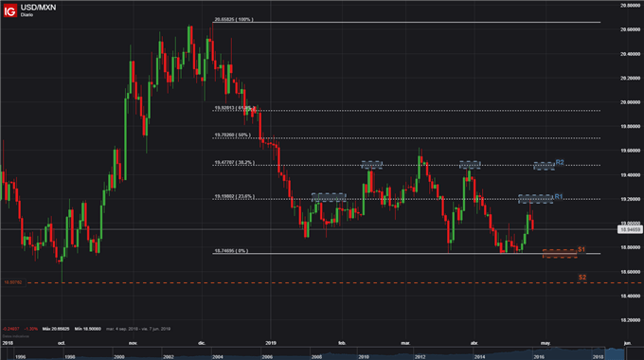
Task: Click year 2016 in the navigator strip
Action: coord(539,357)
